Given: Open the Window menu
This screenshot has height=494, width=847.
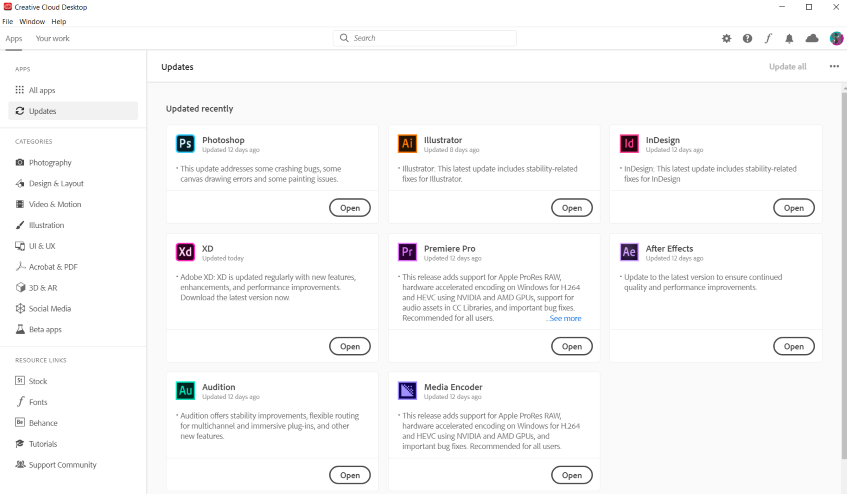Looking at the screenshot, I should point(32,22).
